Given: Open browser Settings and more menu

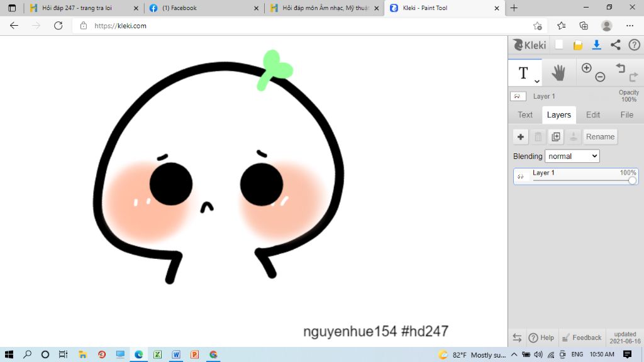Looking at the screenshot, I should tap(630, 25).
